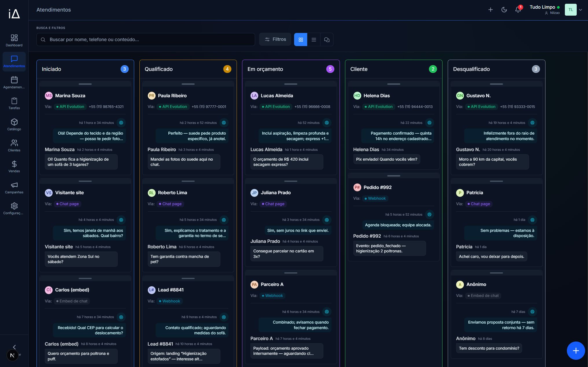Image resolution: width=588 pixels, height=367 pixels.
Task: Click the Tudo Limpo workspace name
Action: coord(542,7)
